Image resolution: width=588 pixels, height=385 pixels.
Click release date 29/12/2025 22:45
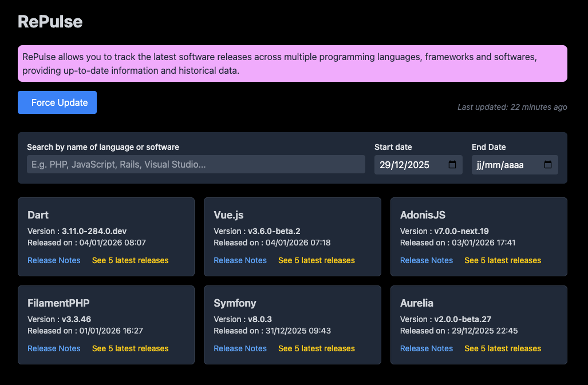click(485, 331)
